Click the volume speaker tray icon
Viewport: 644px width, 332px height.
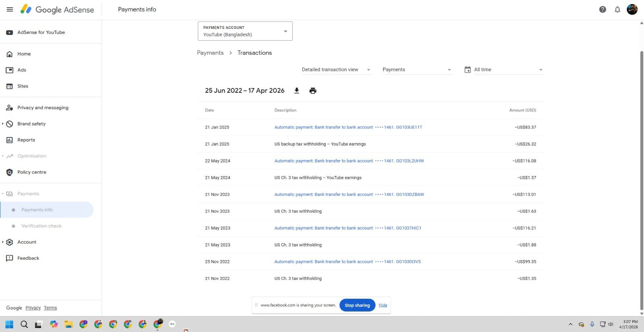click(x=611, y=324)
